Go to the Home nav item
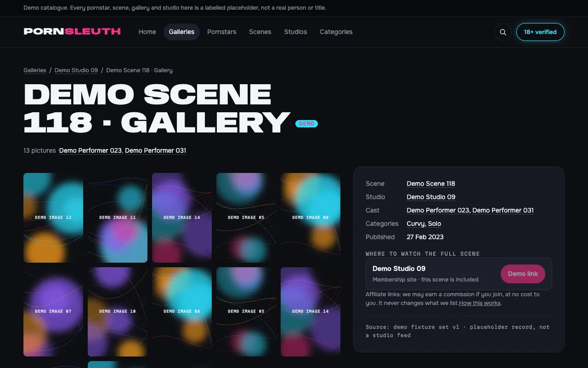 [147, 32]
